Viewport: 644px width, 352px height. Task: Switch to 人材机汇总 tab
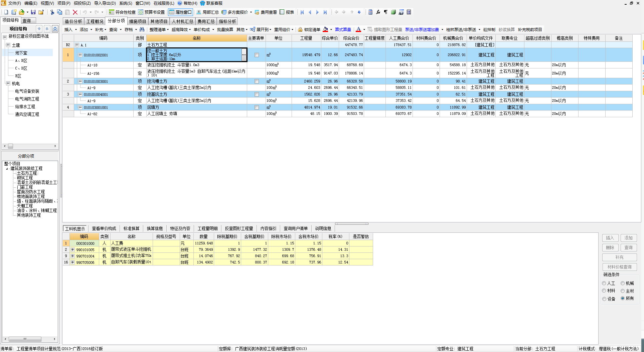point(183,21)
